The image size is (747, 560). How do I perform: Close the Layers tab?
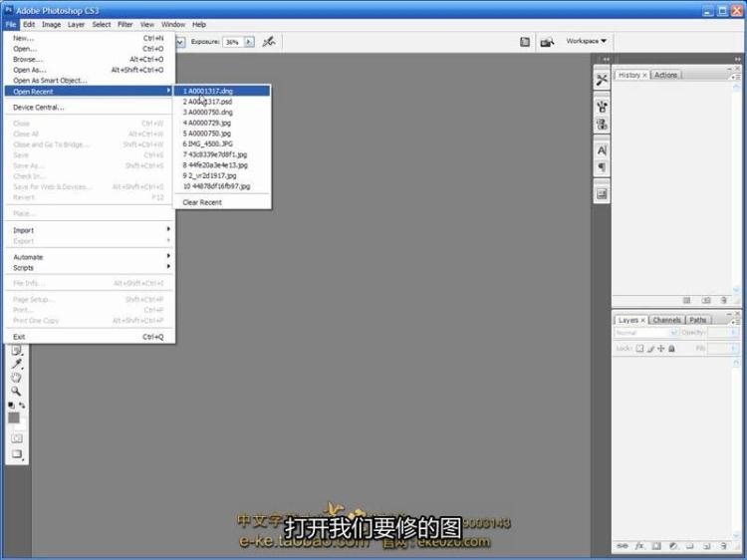coord(642,320)
